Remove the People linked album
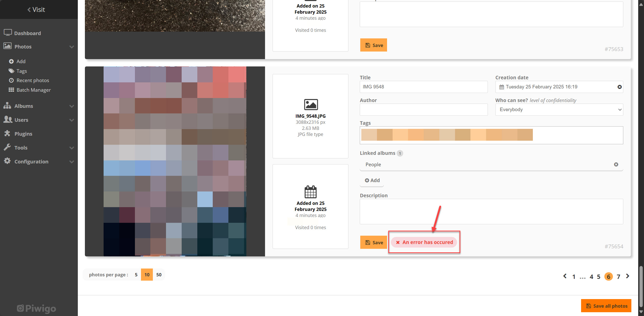The height and width of the screenshot is (316, 644). pyautogui.click(x=616, y=164)
